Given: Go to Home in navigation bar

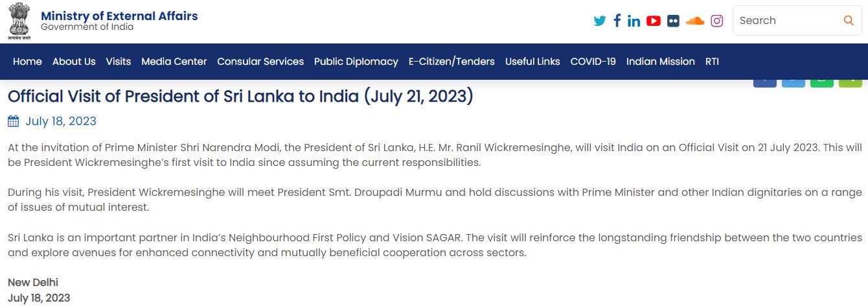Looking at the screenshot, I should point(27,62).
